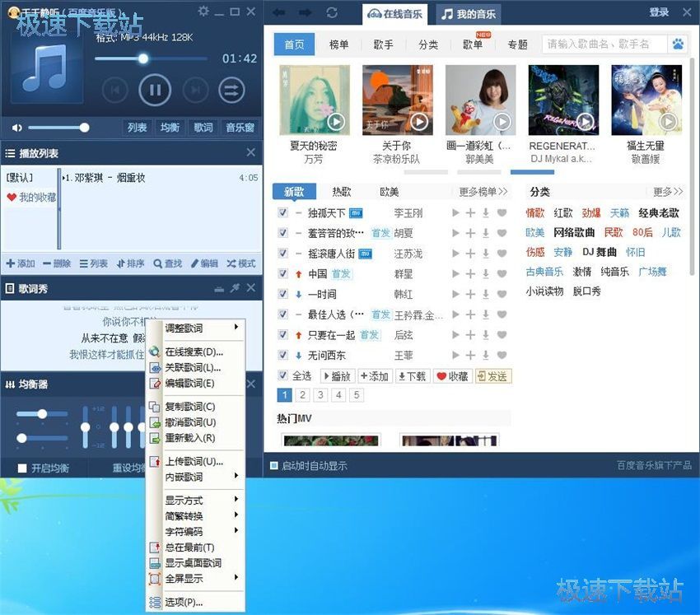Uncheck the 摇滚唐人街 song checkbox

pyautogui.click(x=282, y=253)
